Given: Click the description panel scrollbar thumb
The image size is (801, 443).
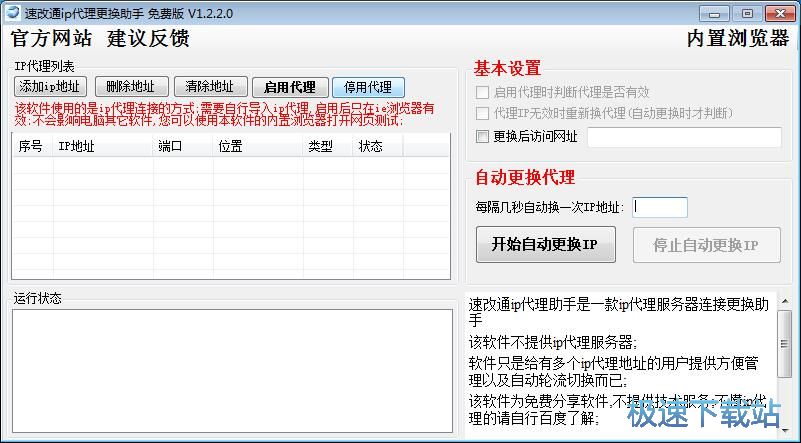Looking at the screenshot, I should point(784,344).
